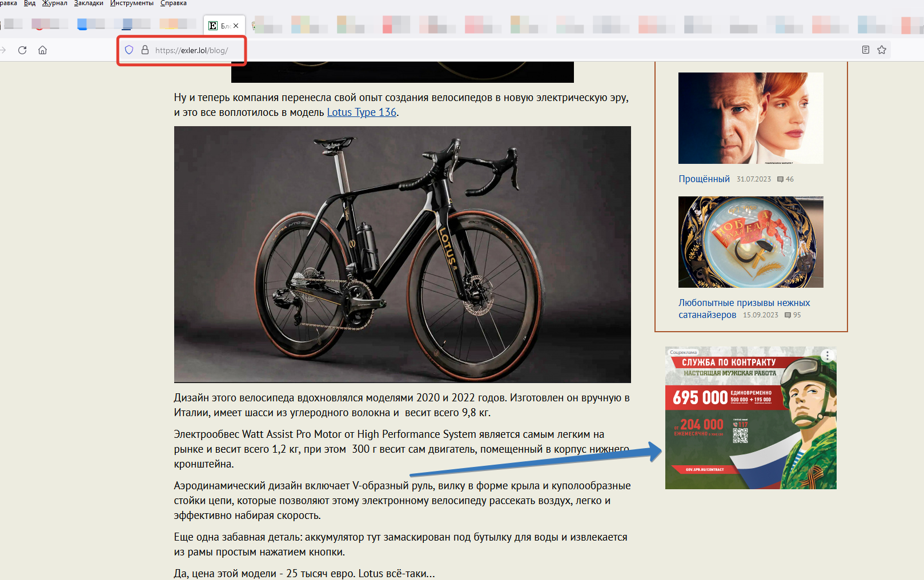This screenshot has width=924, height=580.
Task: Open the tracking protection shield icon
Action: [x=129, y=50]
